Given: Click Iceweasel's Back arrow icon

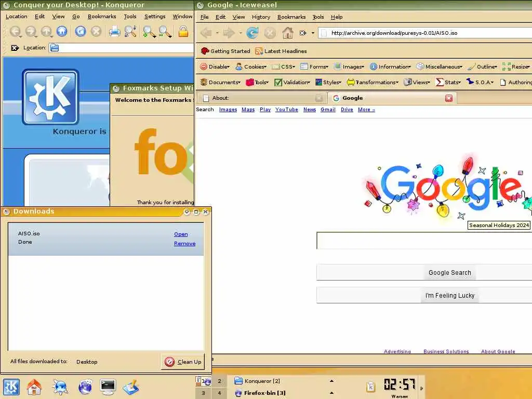Looking at the screenshot, I should click(206, 33).
